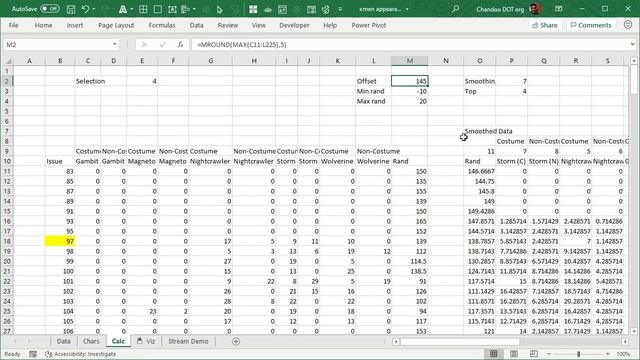Image resolution: width=640 pixels, height=360 pixels.
Task: Open the Insert ribbon tab
Action: 75,25
